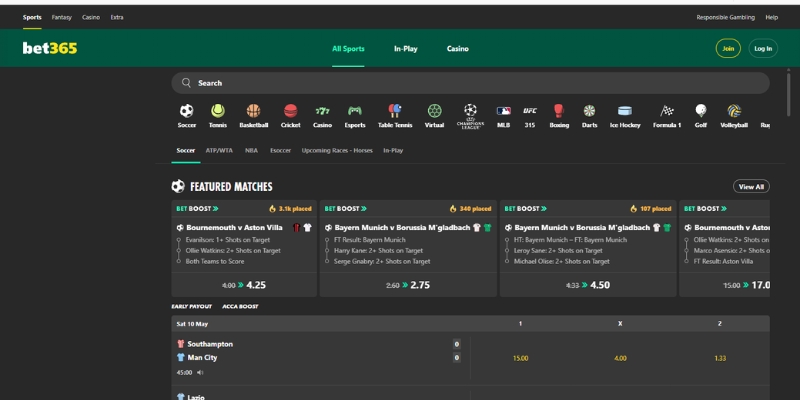The height and width of the screenshot is (400, 800).
Task: Select the 2.75 boosted odds
Action: (408, 285)
